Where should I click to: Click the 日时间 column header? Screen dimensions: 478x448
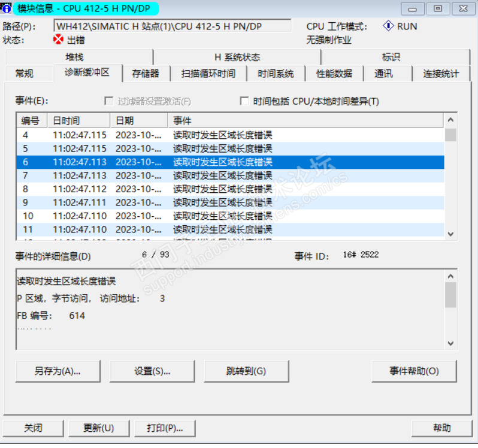[x=78, y=121]
